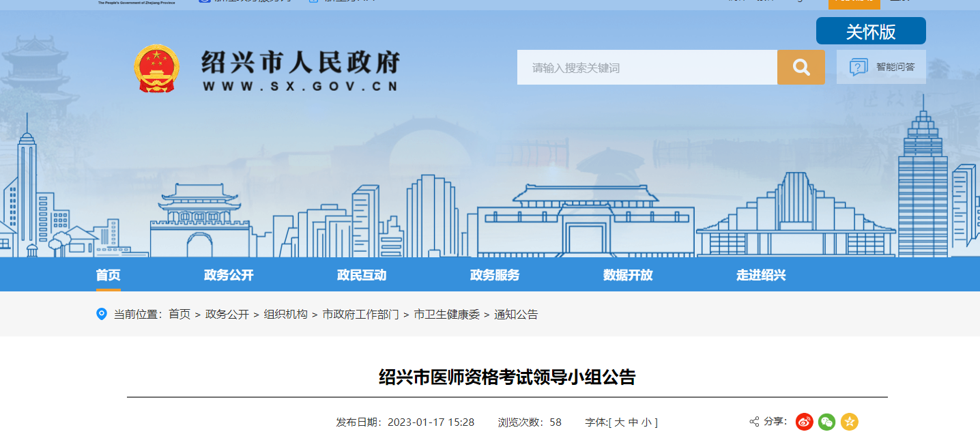This screenshot has height=447, width=980.
Task: Click the magnifier search button
Action: [801, 67]
